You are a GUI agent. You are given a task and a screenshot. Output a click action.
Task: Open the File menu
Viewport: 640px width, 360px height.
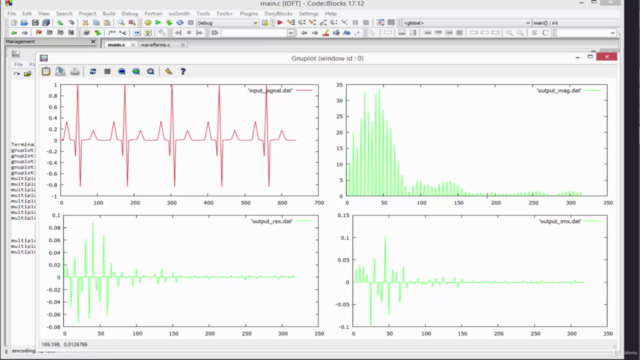pos(11,13)
